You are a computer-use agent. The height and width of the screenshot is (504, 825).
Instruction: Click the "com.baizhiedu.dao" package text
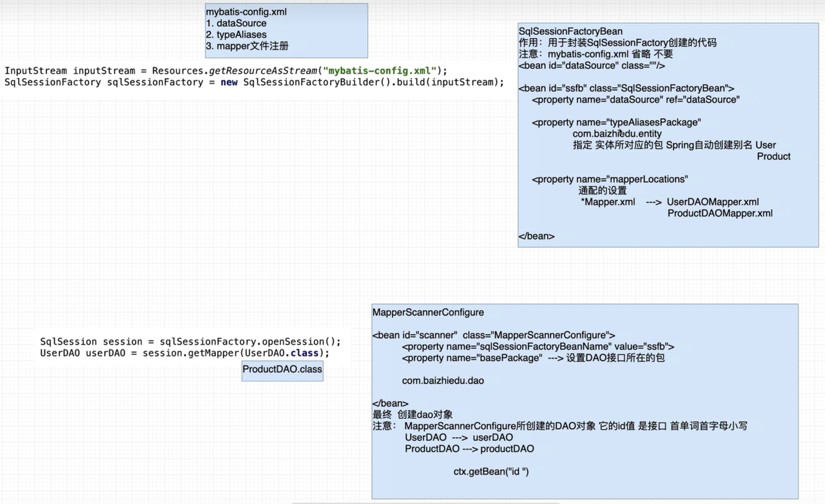[443, 381]
